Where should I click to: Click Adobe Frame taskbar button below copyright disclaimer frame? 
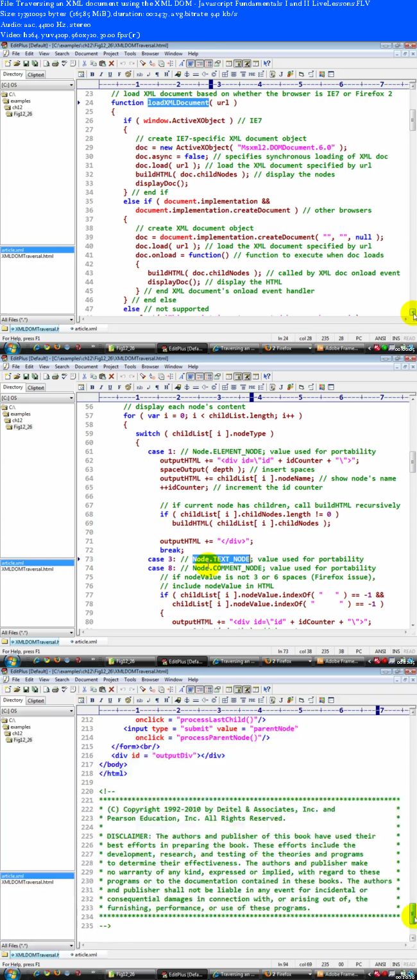point(340,974)
